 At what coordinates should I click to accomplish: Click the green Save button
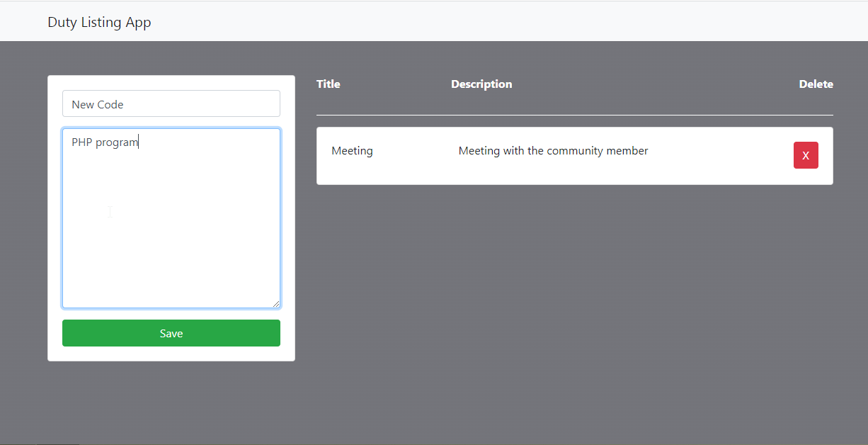click(171, 333)
